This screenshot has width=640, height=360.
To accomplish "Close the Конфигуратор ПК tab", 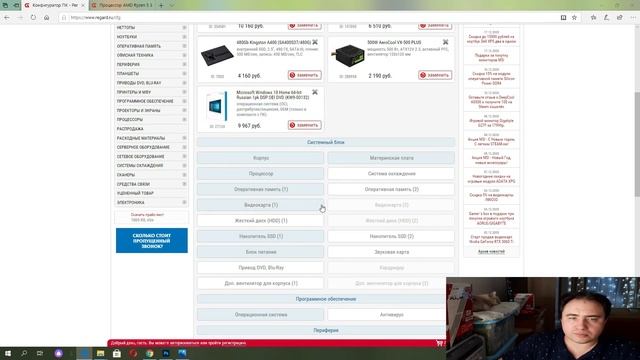I will [x=83, y=5].
